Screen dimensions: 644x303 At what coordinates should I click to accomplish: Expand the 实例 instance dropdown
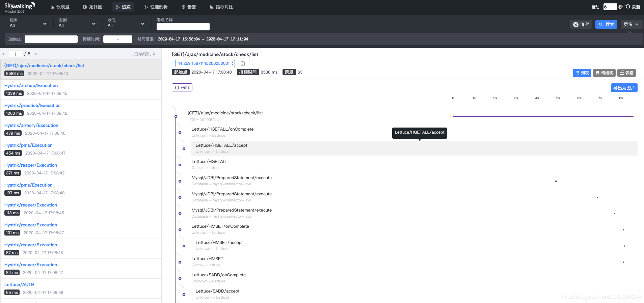coord(77,23)
